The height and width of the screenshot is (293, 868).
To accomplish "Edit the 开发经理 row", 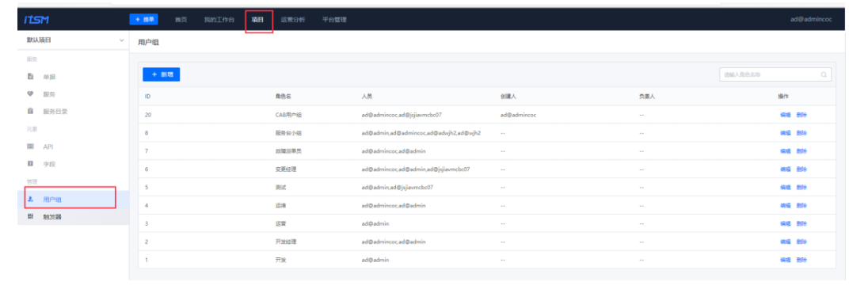I will pos(785,242).
